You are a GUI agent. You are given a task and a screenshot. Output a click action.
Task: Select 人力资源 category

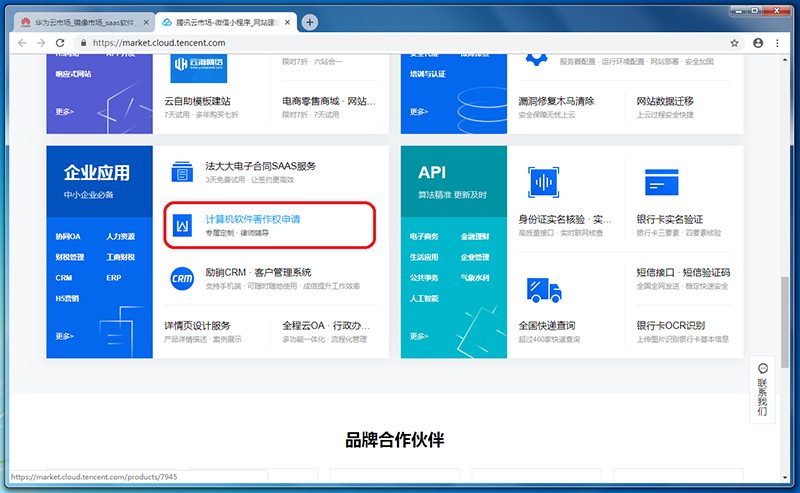120,236
